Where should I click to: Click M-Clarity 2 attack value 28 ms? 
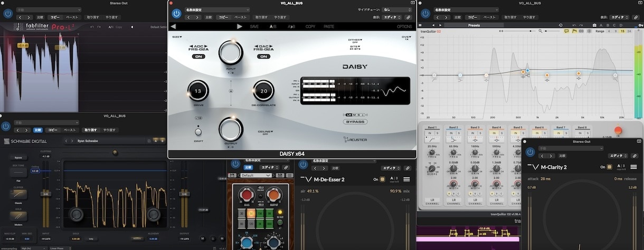click(x=545, y=179)
